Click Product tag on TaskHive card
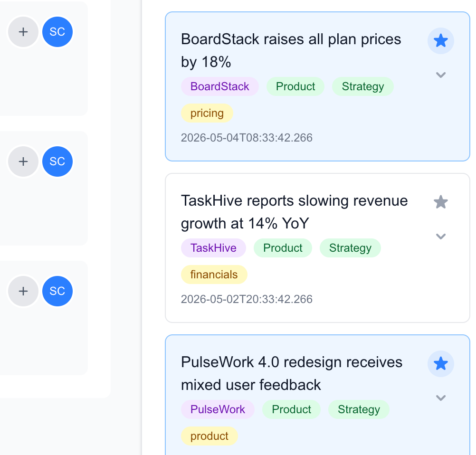The height and width of the screenshot is (455, 476). 283,248
